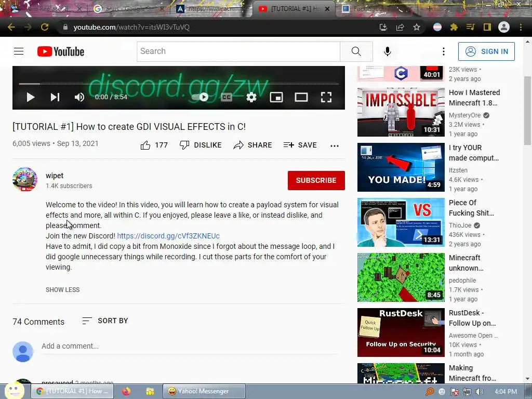532x399 pixels.
Task: Like the video (177)
Action: click(154, 145)
